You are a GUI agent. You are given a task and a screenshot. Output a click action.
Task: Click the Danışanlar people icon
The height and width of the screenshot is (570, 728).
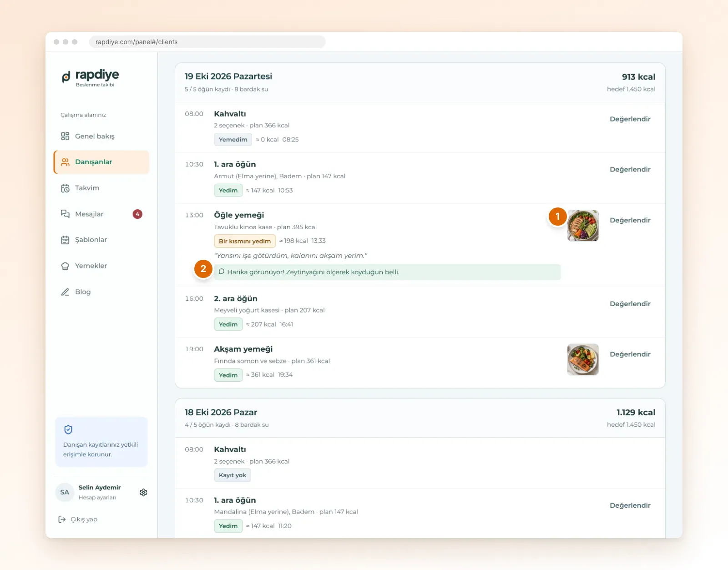65,162
